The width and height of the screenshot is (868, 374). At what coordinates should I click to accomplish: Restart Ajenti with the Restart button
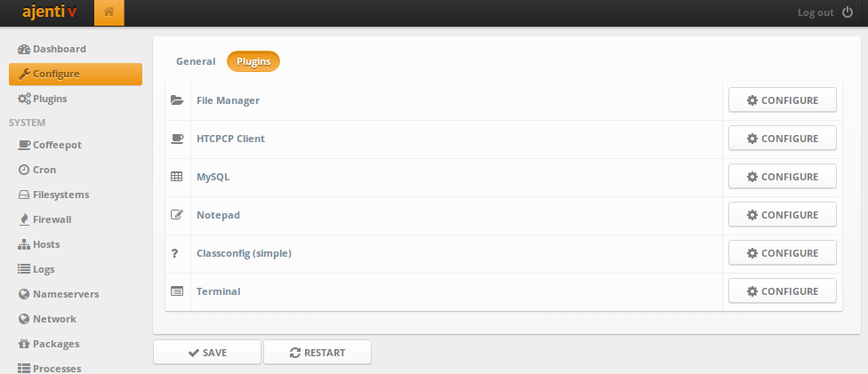point(317,353)
